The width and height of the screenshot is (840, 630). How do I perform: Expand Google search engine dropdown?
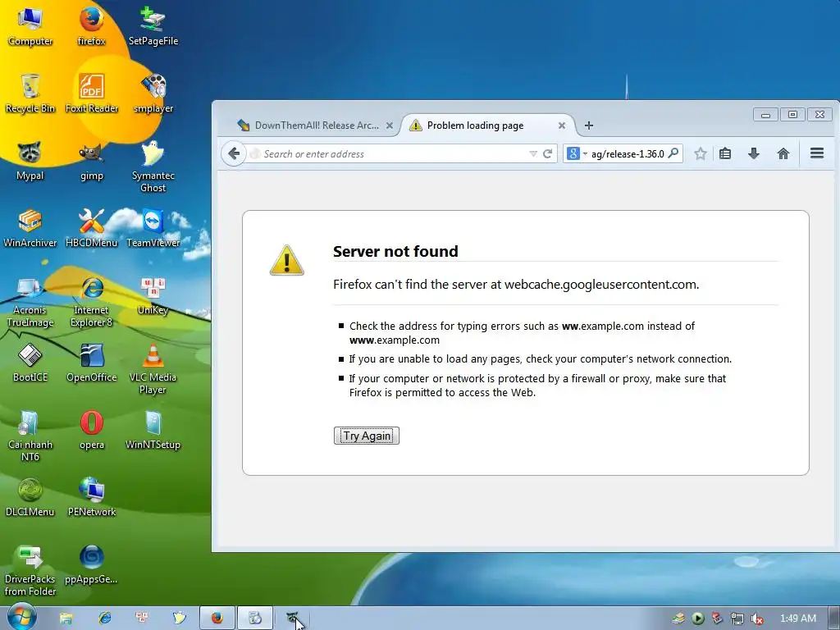(x=577, y=153)
